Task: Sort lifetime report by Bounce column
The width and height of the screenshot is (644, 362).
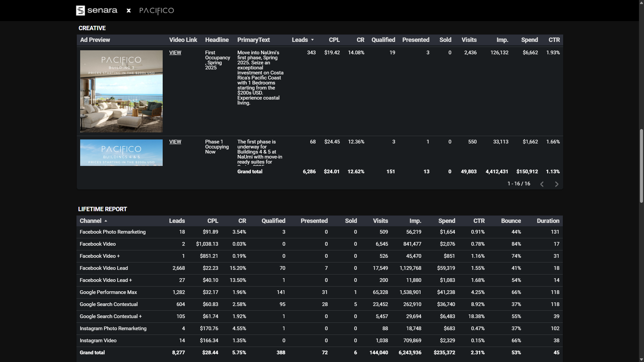Action: click(511, 221)
